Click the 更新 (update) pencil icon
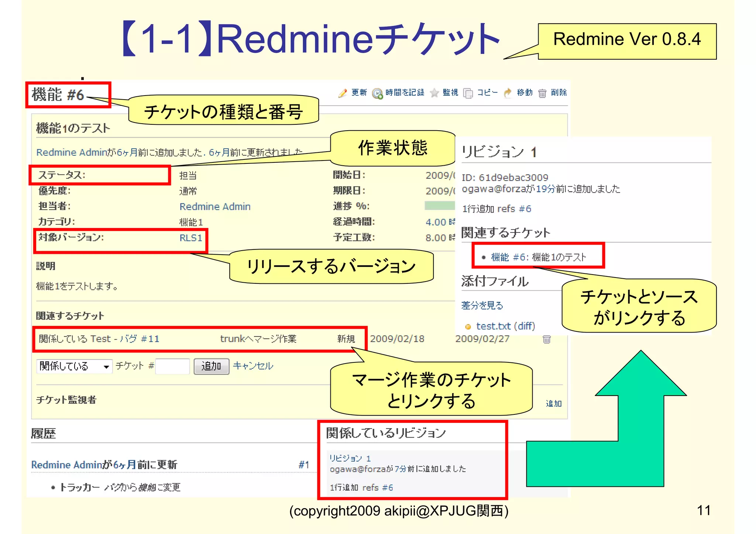The height and width of the screenshot is (534, 756). click(x=343, y=93)
